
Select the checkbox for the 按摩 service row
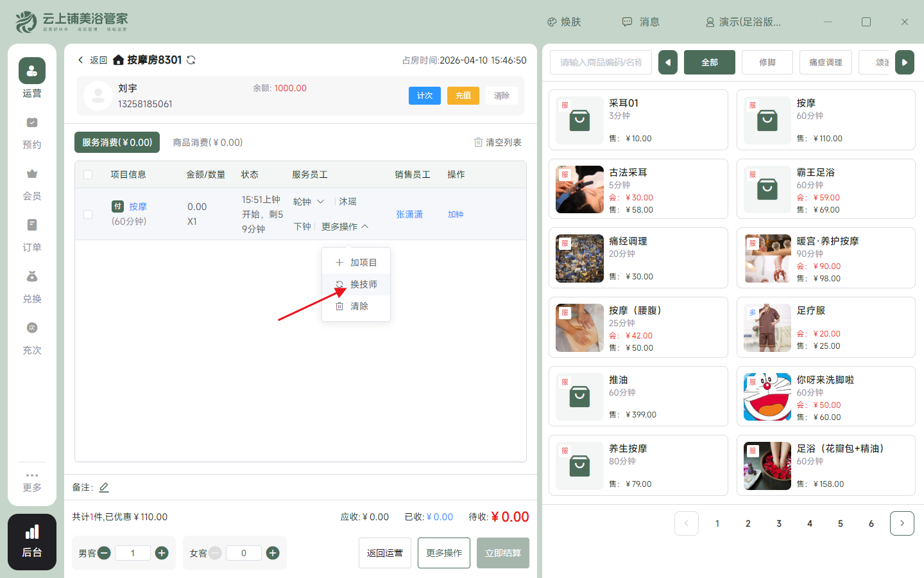coord(88,214)
